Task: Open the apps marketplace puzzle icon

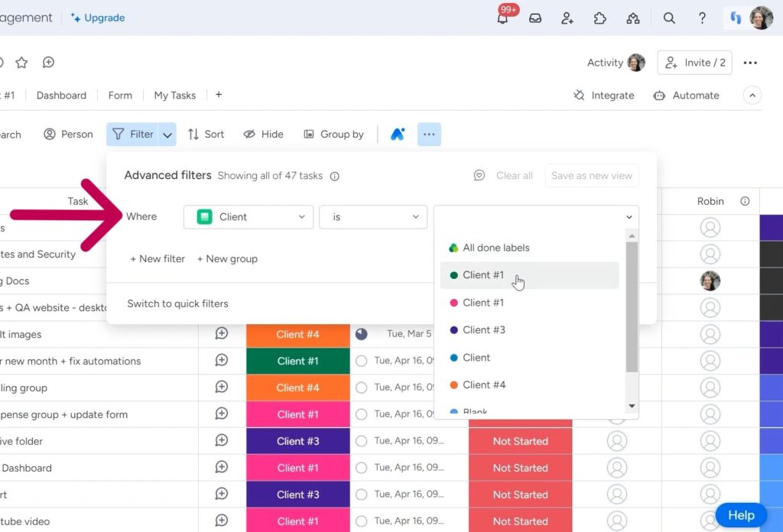Action: 600,18
